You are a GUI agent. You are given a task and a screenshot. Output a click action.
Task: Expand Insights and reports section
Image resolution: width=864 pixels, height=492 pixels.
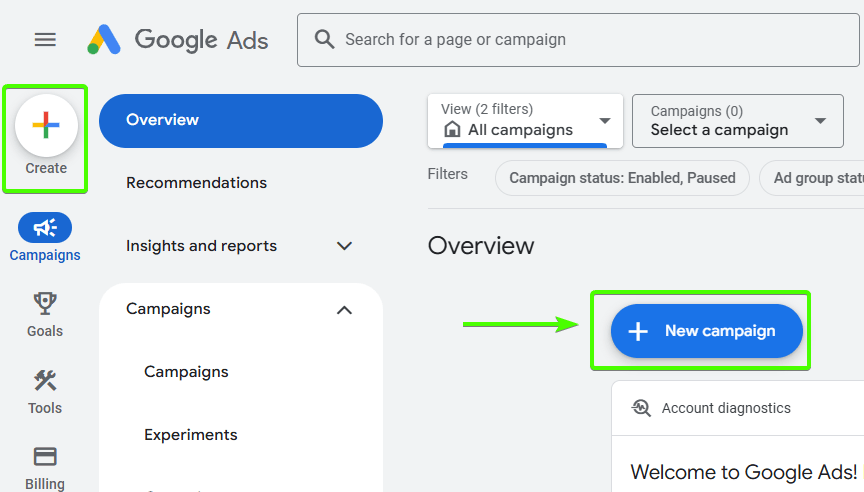344,246
